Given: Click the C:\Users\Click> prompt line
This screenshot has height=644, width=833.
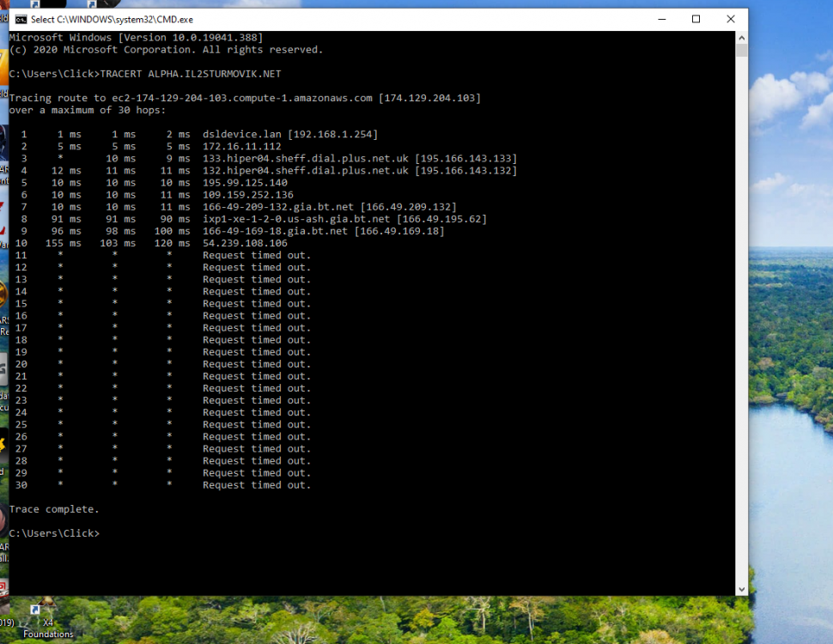Looking at the screenshot, I should (53, 532).
